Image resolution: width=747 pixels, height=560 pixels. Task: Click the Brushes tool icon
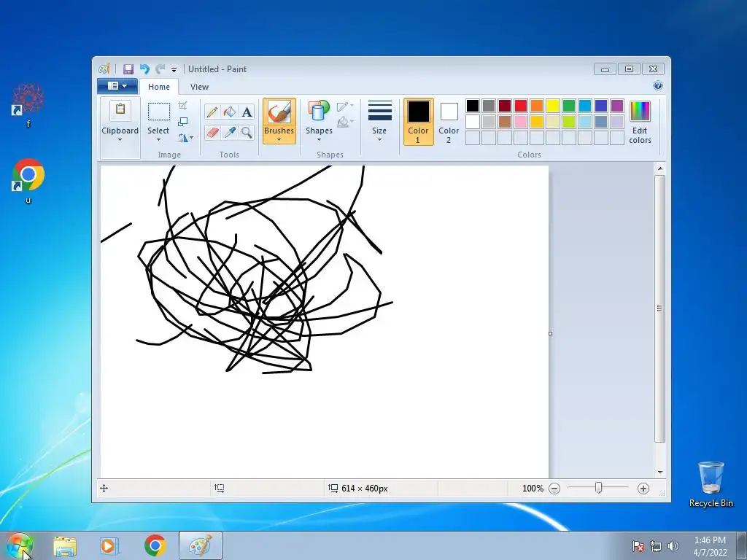coord(279,112)
